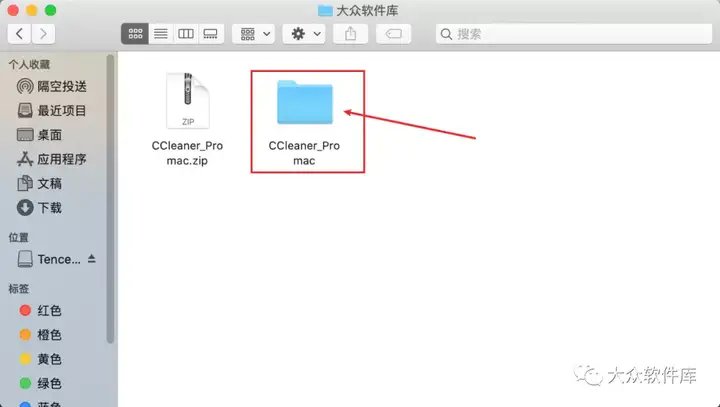The image size is (720, 407).
Task: Switch to gallery view mode
Action: tap(211, 34)
